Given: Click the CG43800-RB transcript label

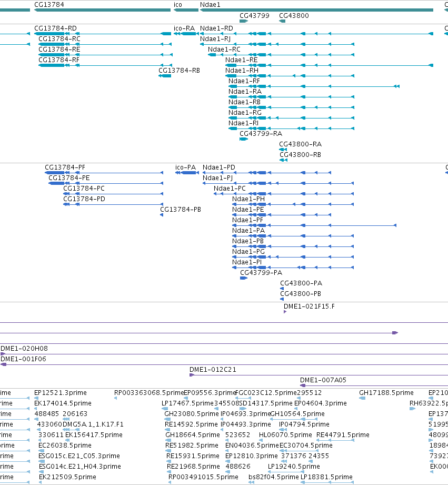Looking at the screenshot, I should (x=301, y=155).
